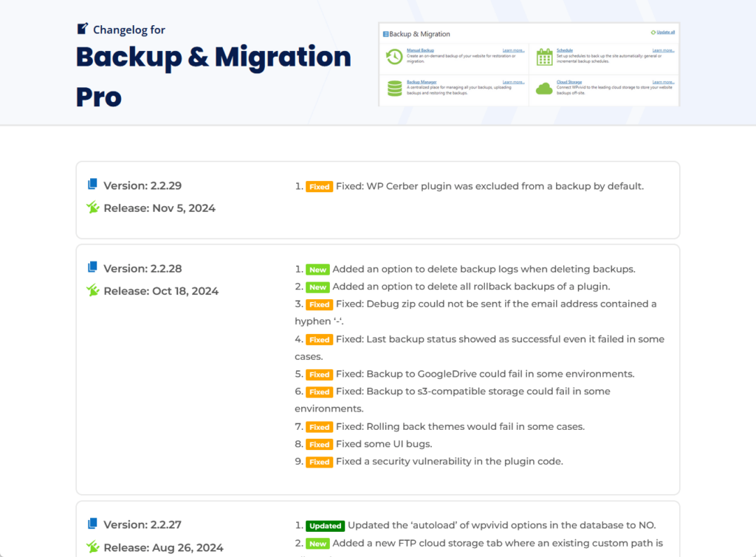This screenshot has height=557, width=756.
Task: Click the Fixed badge for Debug zip entry
Action: (x=319, y=304)
